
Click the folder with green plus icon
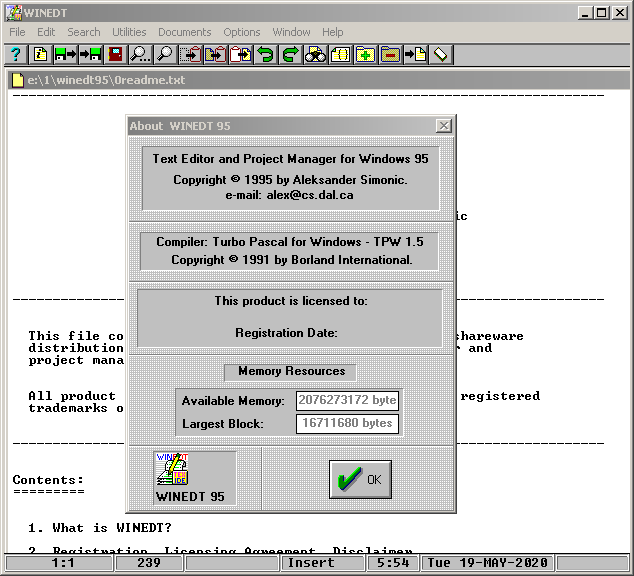coord(365,54)
